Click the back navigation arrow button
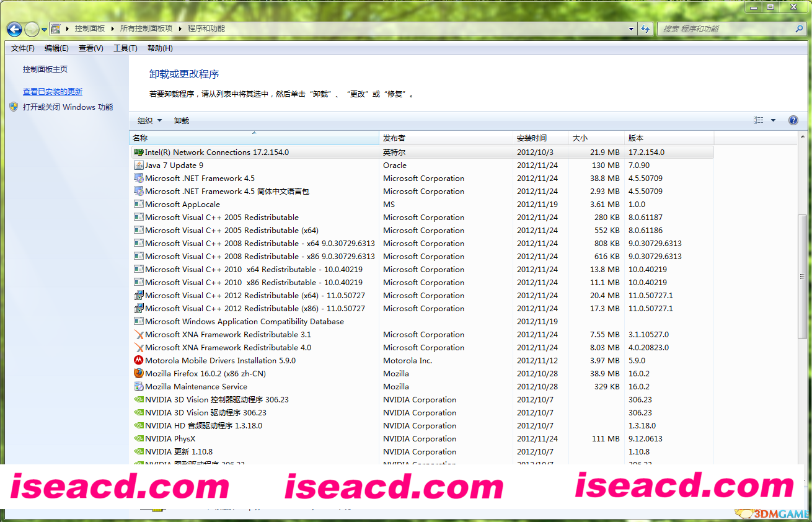 [x=15, y=29]
